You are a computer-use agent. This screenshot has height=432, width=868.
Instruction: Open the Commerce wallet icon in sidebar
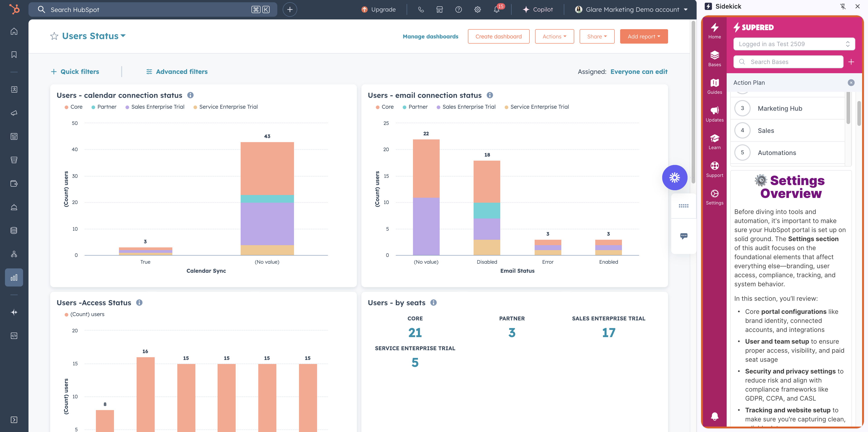click(14, 183)
